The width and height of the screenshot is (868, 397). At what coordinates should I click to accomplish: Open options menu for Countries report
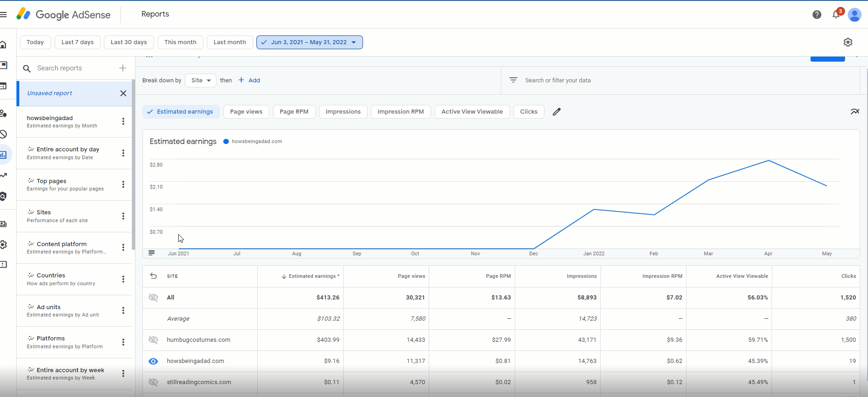[123, 279]
